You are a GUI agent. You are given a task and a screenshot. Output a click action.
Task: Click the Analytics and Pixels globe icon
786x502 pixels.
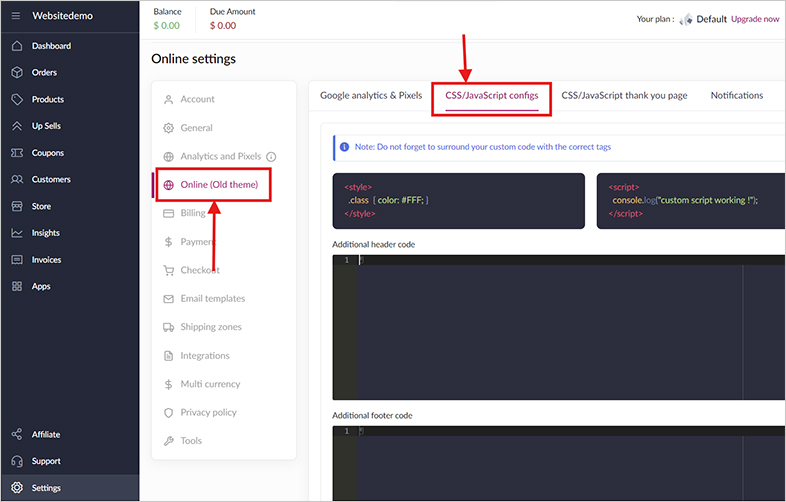[168, 156]
